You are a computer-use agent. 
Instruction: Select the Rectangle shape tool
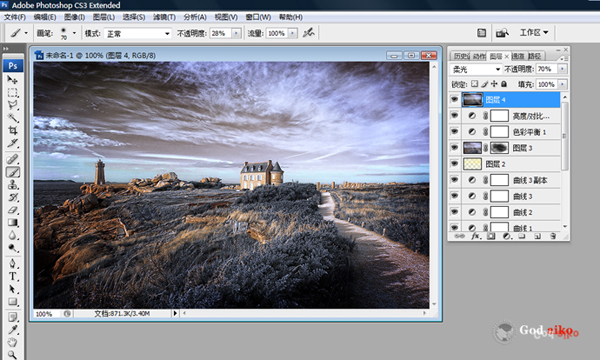tap(13, 301)
